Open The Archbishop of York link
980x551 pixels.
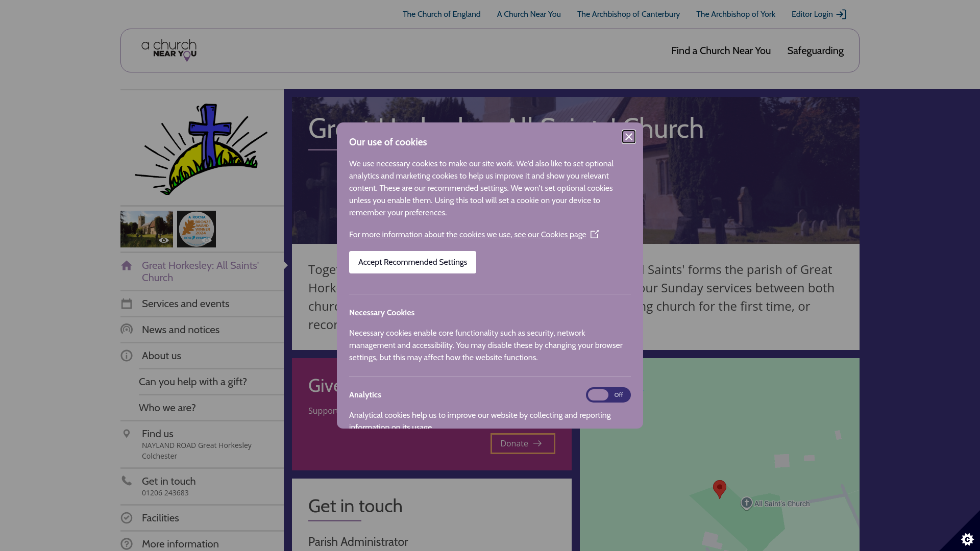point(736,14)
